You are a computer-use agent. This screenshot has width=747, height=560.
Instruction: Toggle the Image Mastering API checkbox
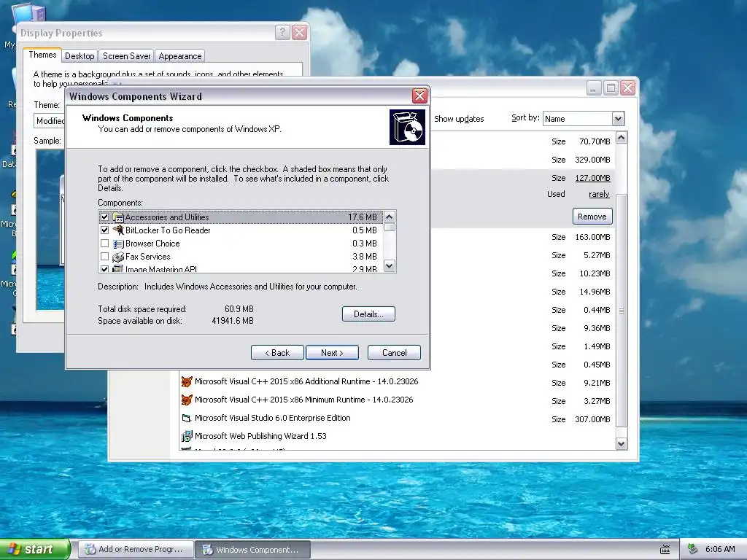point(105,269)
